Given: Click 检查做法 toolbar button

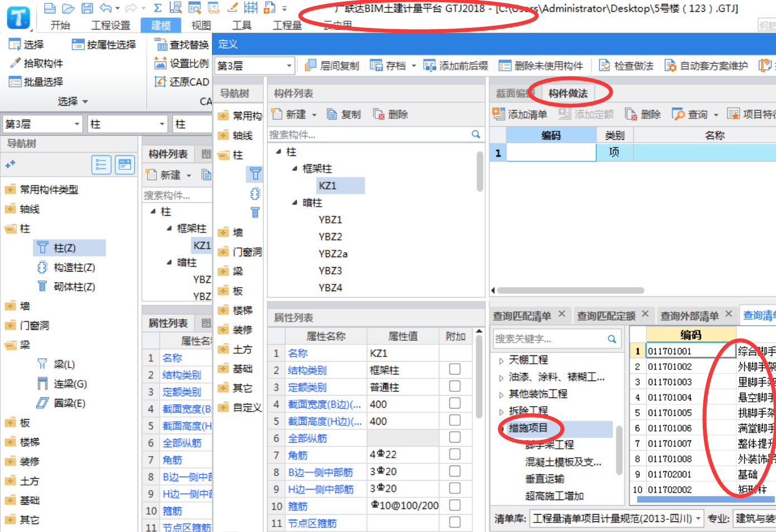Looking at the screenshot, I should 626,65.
